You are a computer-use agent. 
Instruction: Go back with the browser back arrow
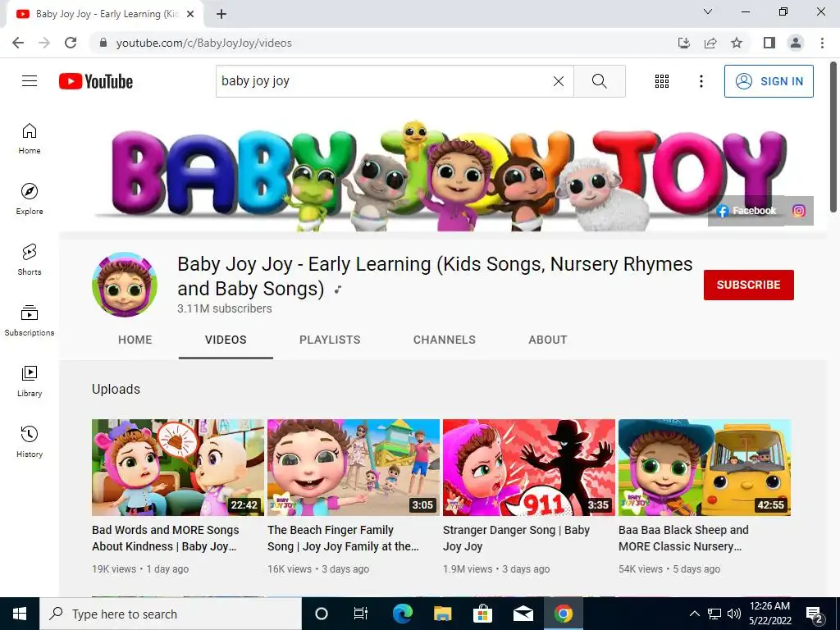(x=18, y=43)
